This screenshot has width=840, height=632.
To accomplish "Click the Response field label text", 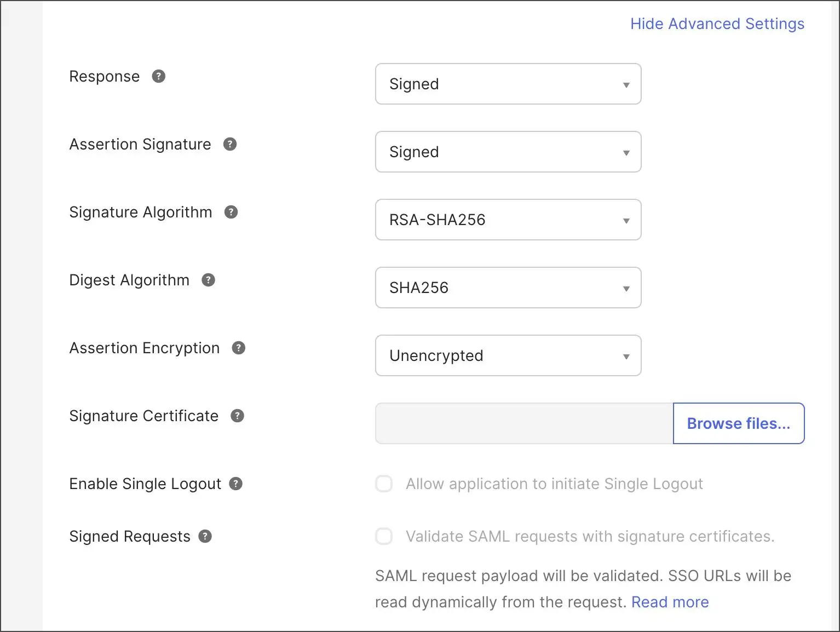I will click(105, 76).
